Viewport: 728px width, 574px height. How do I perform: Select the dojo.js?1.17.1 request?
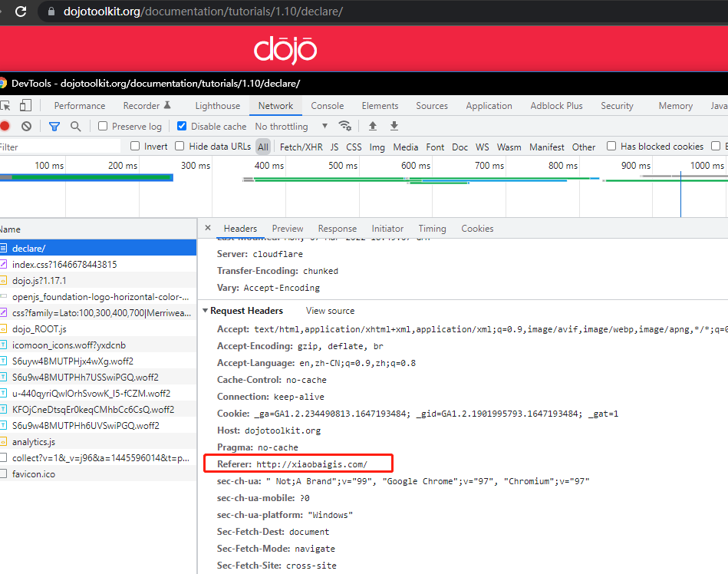coord(98,281)
